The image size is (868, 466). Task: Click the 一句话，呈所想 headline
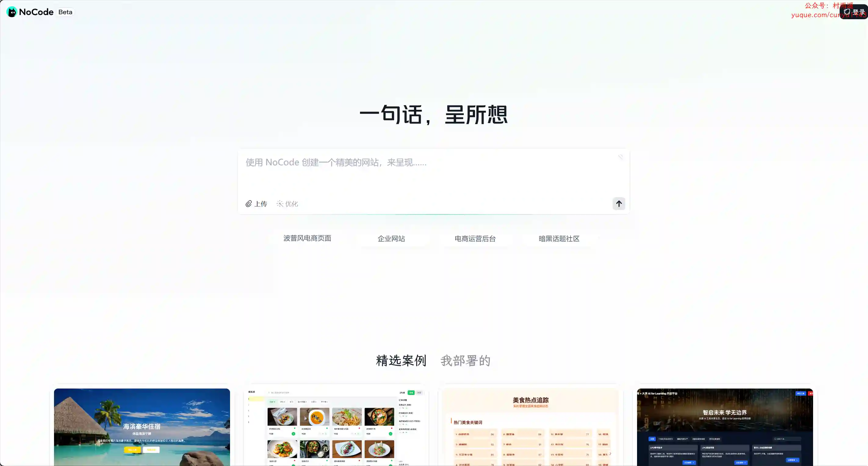pos(434,114)
